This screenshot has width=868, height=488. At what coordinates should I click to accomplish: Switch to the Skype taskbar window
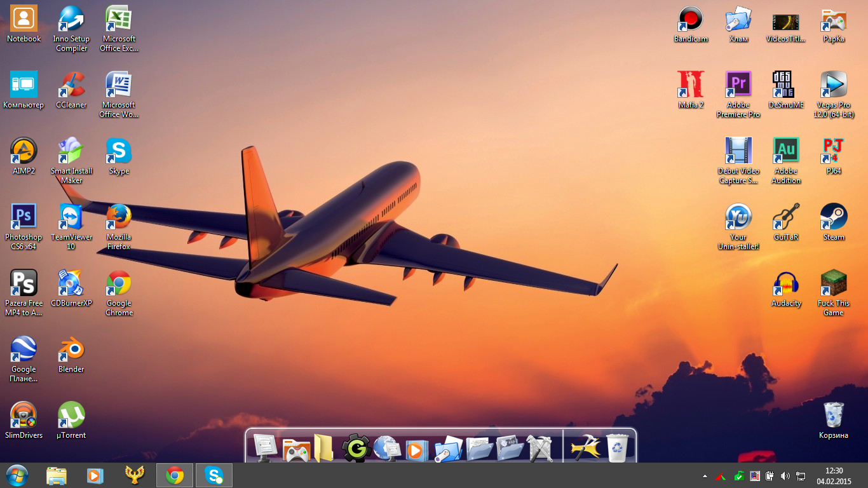(214, 475)
